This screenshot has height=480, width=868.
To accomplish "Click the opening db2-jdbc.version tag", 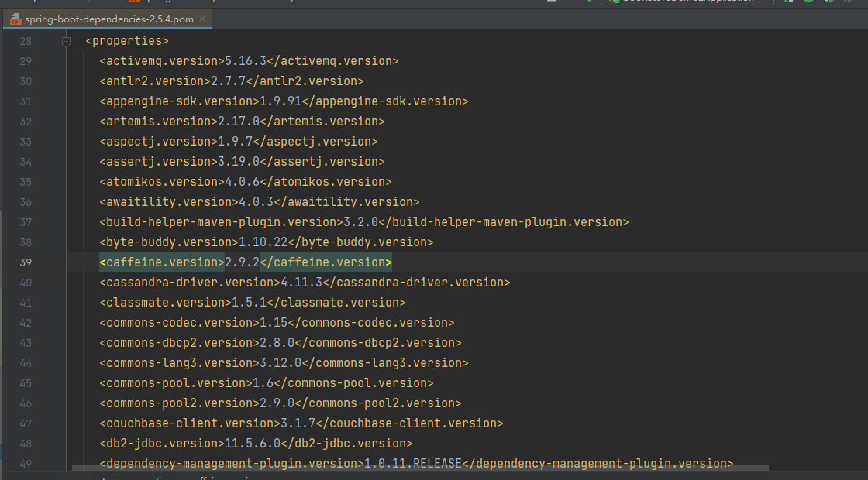I will pos(162,444).
